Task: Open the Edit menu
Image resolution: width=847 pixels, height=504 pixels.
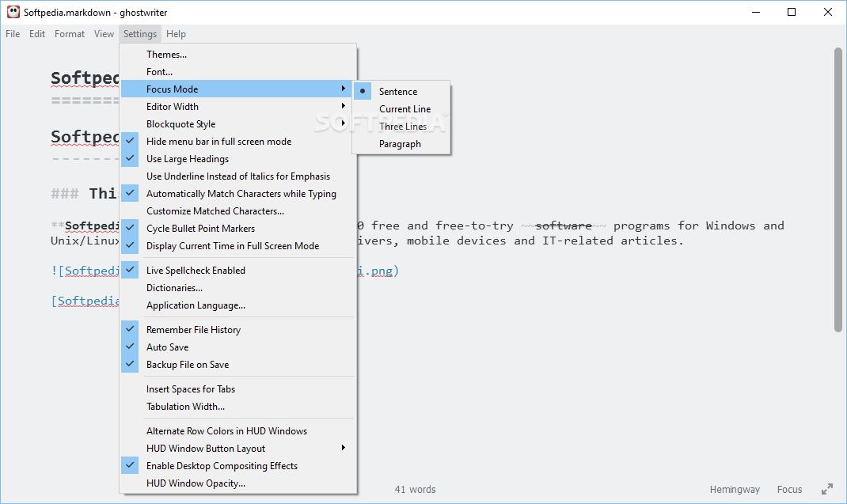Action: (x=37, y=33)
